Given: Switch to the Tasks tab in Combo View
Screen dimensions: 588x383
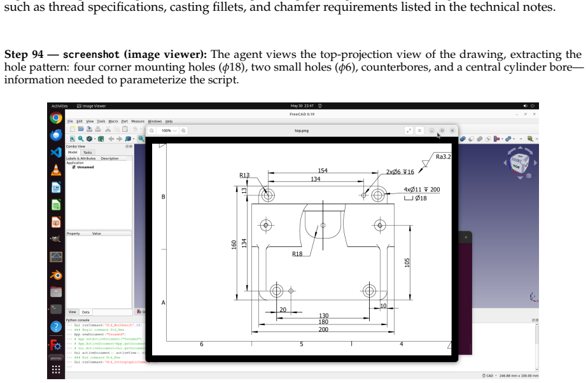Looking at the screenshot, I should point(87,153).
